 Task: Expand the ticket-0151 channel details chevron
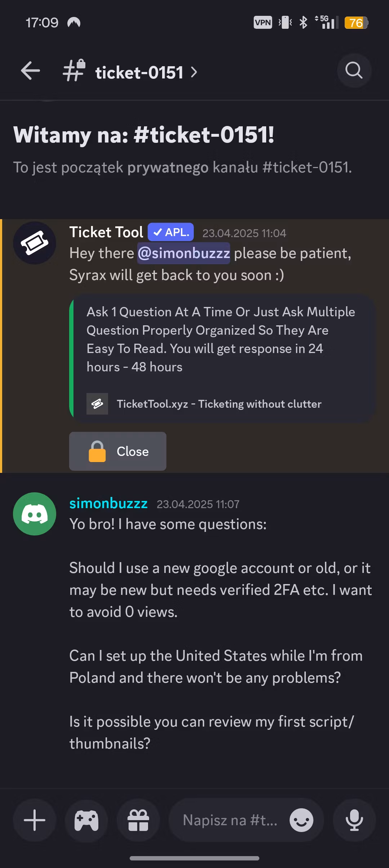(194, 72)
